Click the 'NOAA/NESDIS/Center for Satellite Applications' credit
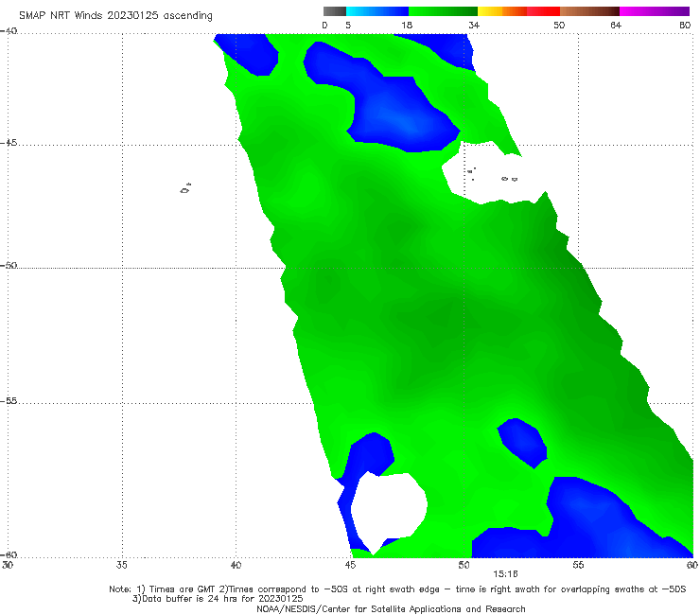This screenshot has height=615, width=700. coord(391,608)
